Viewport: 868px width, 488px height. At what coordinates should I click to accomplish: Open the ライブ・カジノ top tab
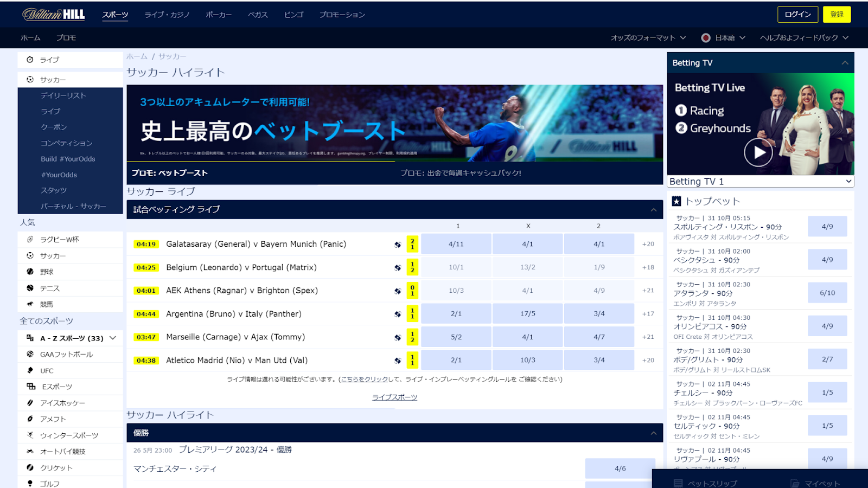167,15
